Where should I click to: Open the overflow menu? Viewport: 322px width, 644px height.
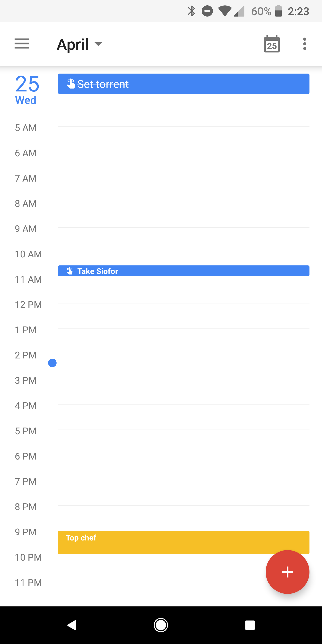click(x=304, y=44)
